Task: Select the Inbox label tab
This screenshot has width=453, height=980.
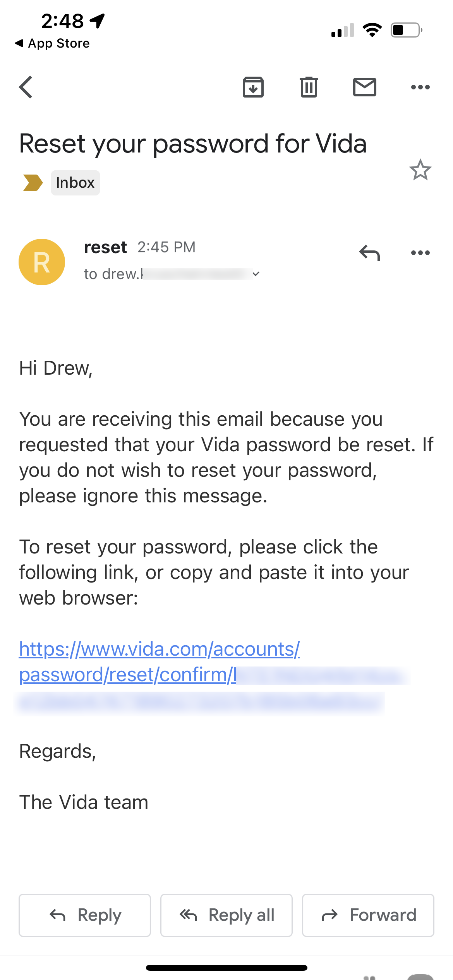Action: pos(75,182)
